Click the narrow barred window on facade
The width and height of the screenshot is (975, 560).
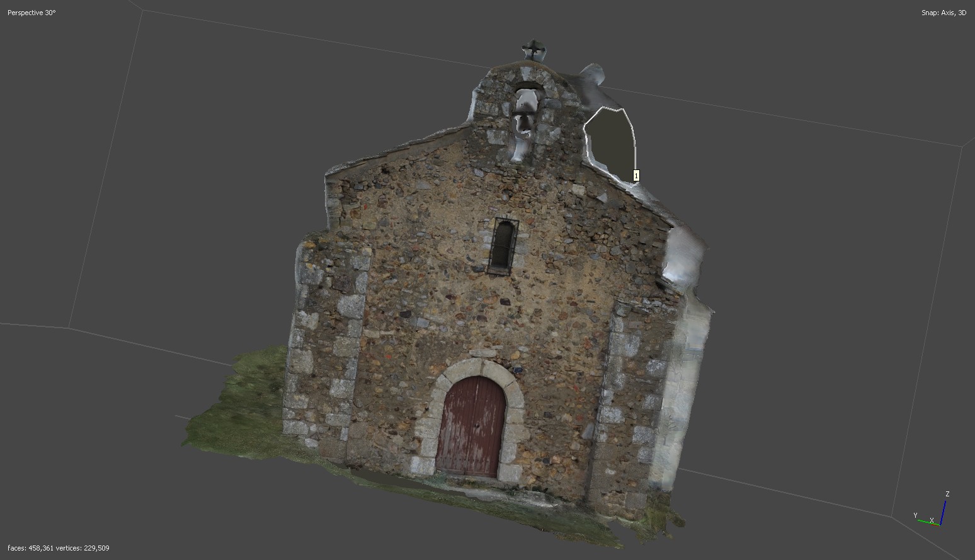502,244
